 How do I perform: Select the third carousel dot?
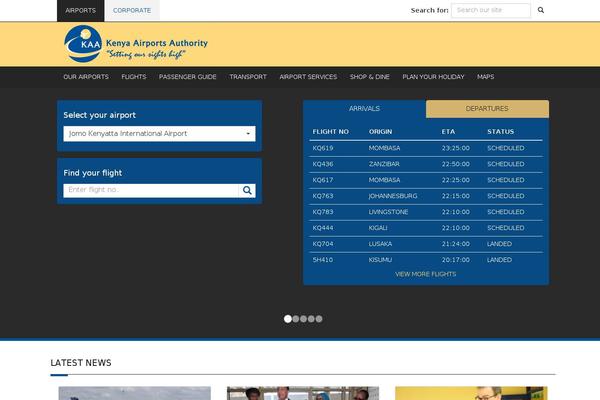(x=303, y=319)
